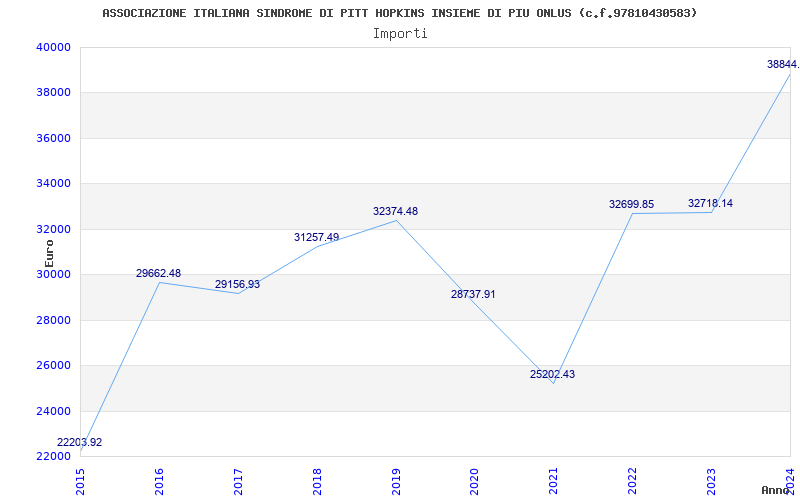800x500 pixels.
Task: Click the x-axis year 2018
Action: pos(317,482)
